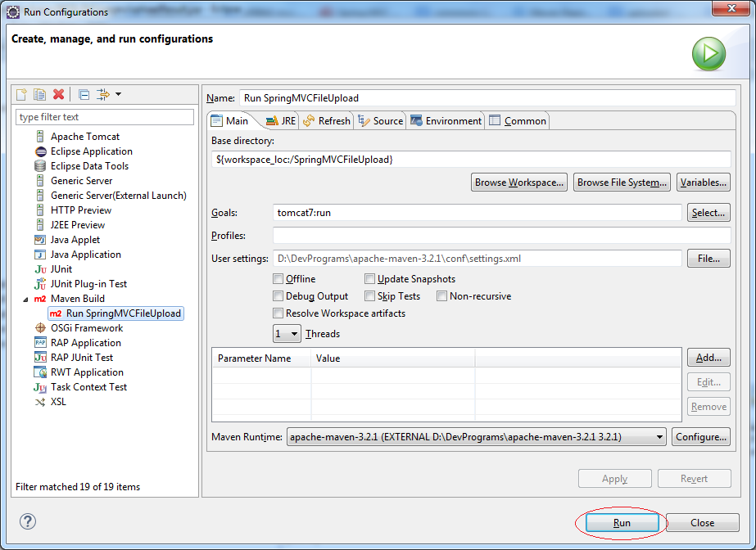
Task: Click the Base directory field
Action: click(x=471, y=160)
